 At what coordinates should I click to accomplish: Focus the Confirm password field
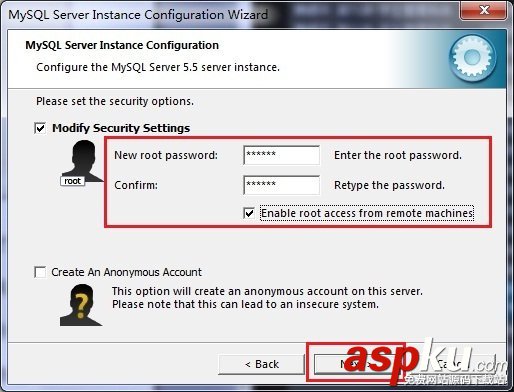[282, 185]
